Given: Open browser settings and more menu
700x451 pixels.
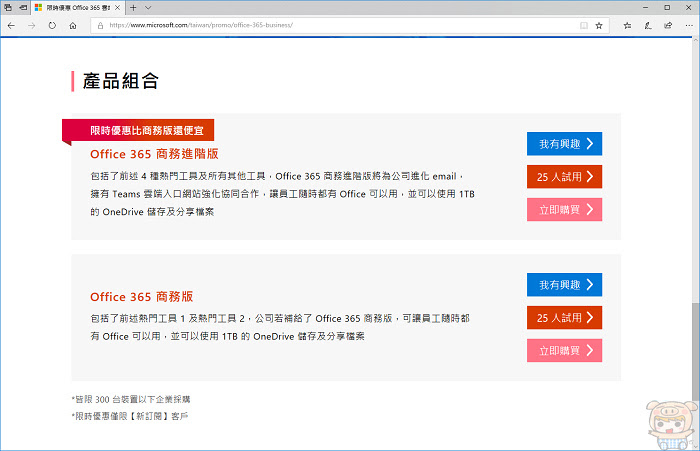Looking at the screenshot, I should coord(689,25).
